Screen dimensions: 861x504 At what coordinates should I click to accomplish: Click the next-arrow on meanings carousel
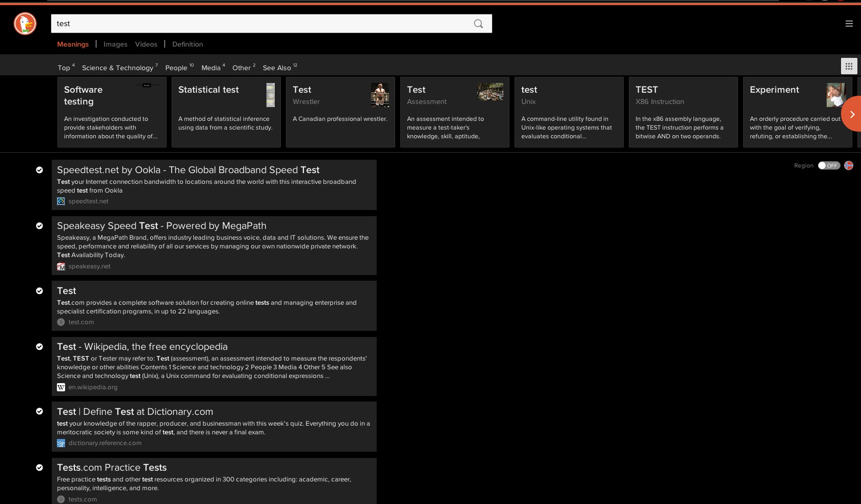point(852,114)
